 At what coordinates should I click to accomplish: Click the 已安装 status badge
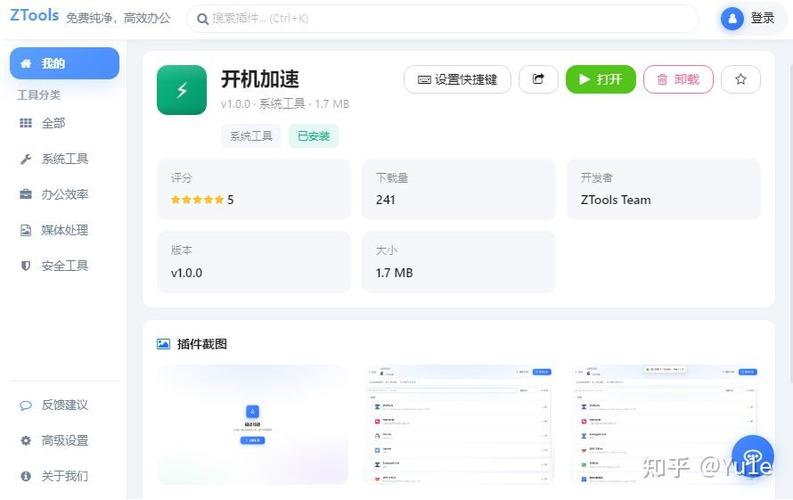tap(314, 136)
